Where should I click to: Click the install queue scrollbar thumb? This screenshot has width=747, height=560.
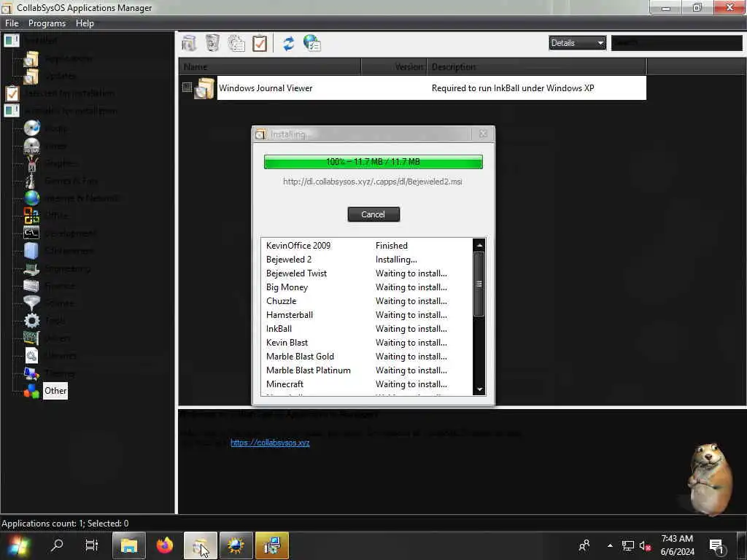(479, 284)
